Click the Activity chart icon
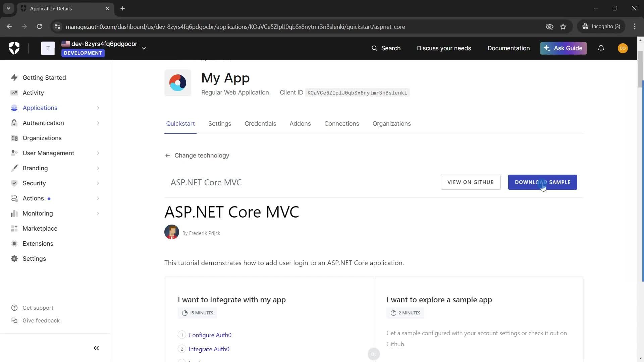 click(x=14, y=93)
